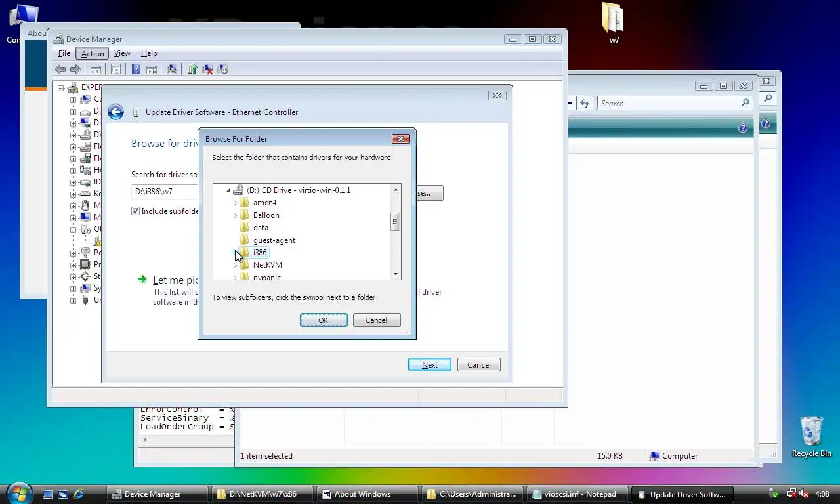This screenshot has width=840, height=504.
Task: Click folder tree scroll down arrow
Action: [396, 274]
